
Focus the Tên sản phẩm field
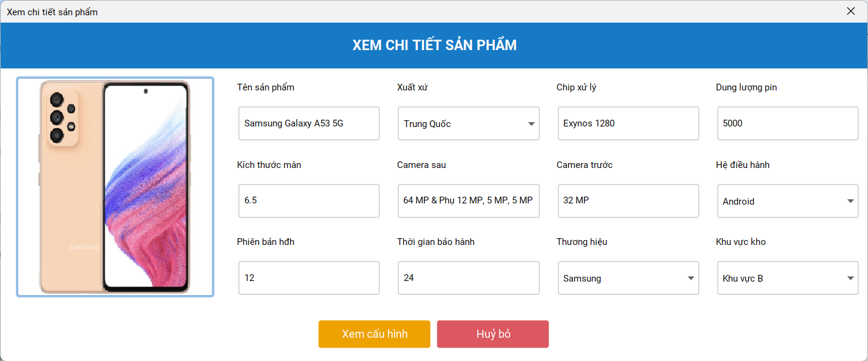click(309, 123)
